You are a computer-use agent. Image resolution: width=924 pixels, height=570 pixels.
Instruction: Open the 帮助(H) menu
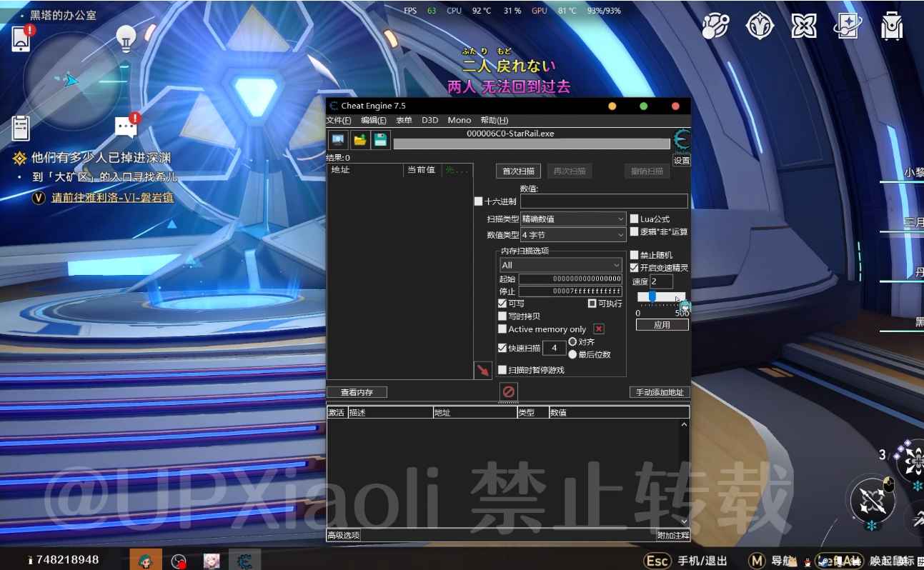[495, 120]
